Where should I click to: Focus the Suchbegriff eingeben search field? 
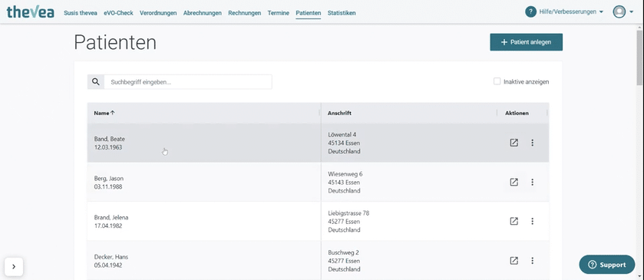(188, 82)
